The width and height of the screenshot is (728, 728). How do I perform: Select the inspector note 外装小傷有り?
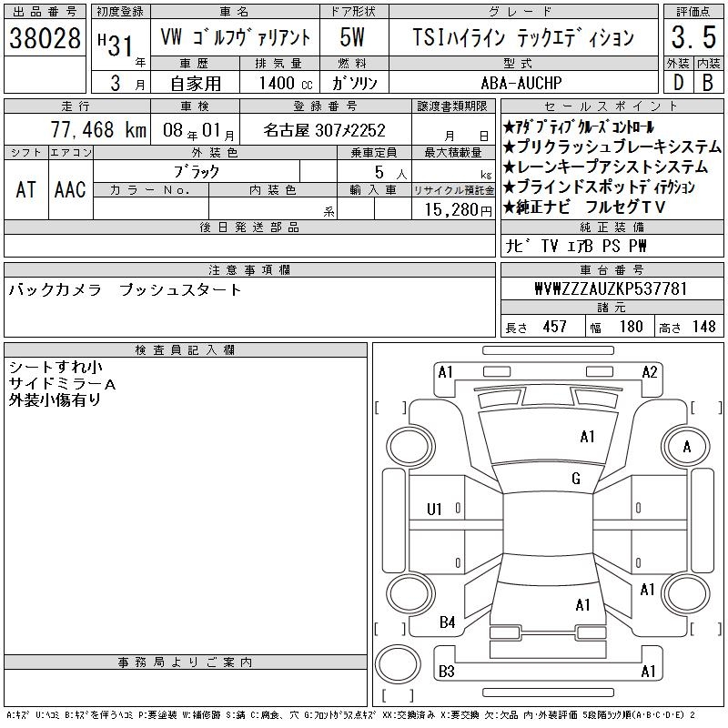55,400
